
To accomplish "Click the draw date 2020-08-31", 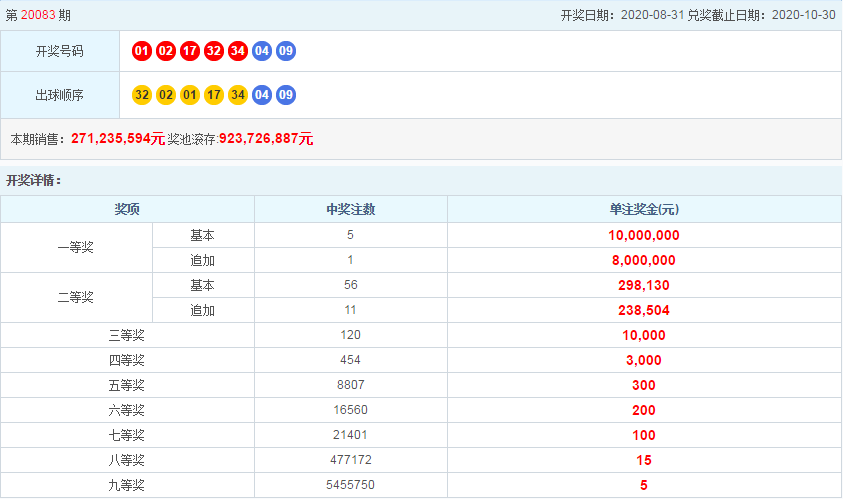I will pos(652,15).
